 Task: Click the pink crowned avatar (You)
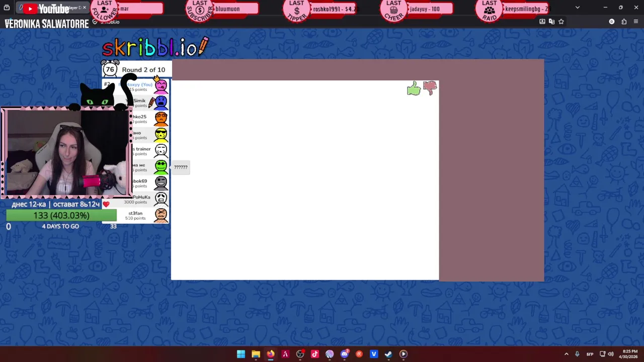pos(161,85)
